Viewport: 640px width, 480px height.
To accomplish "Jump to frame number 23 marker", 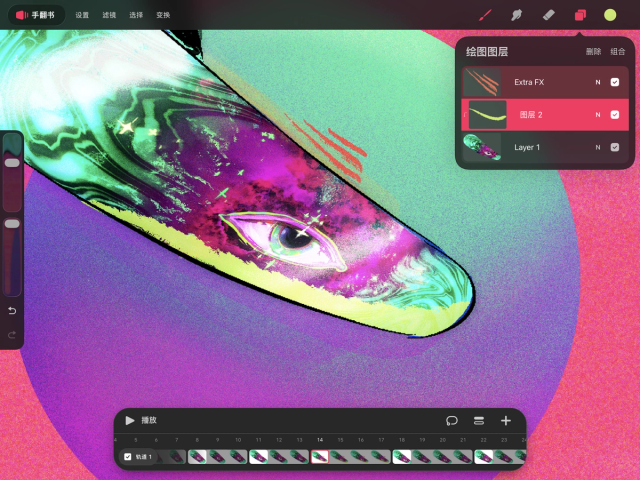I will coord(504,440).
